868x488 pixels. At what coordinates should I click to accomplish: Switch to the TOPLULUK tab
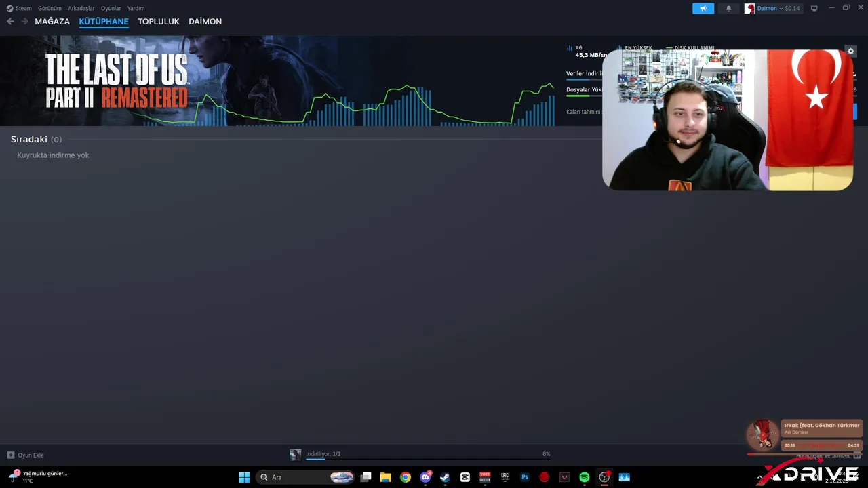pyautogui.click(x=159, y=22)
